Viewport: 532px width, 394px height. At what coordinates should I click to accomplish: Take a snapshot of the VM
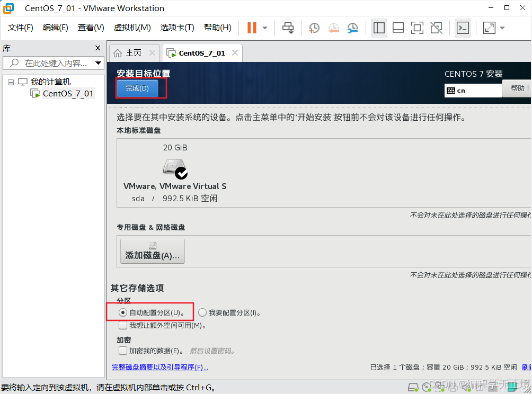[x=314, y=28]
